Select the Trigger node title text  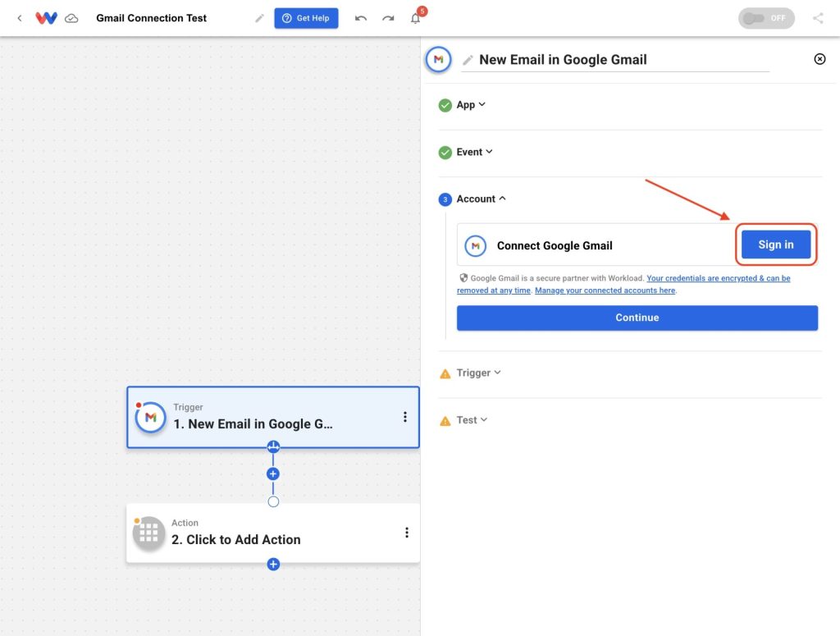point(253,424)
